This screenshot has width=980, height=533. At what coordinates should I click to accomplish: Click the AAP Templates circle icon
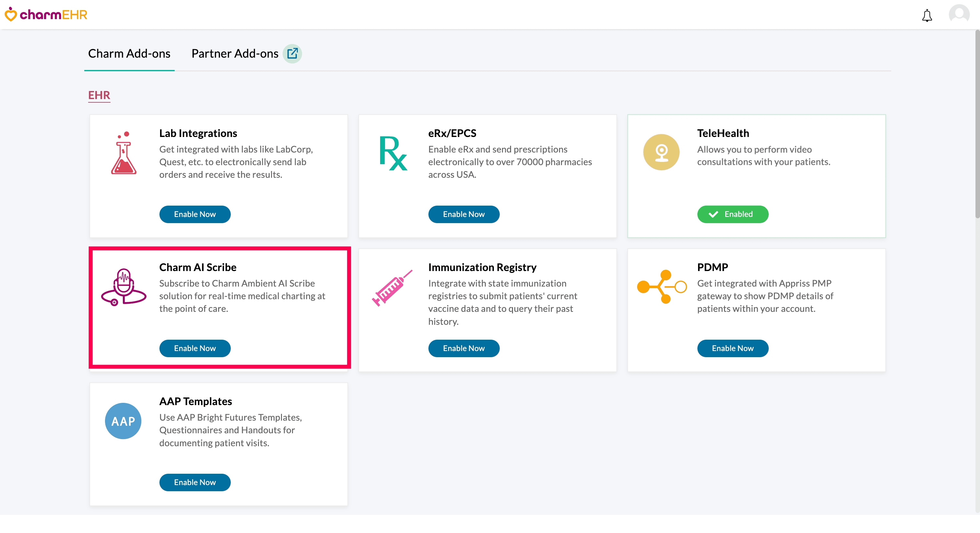click(123, 421)
